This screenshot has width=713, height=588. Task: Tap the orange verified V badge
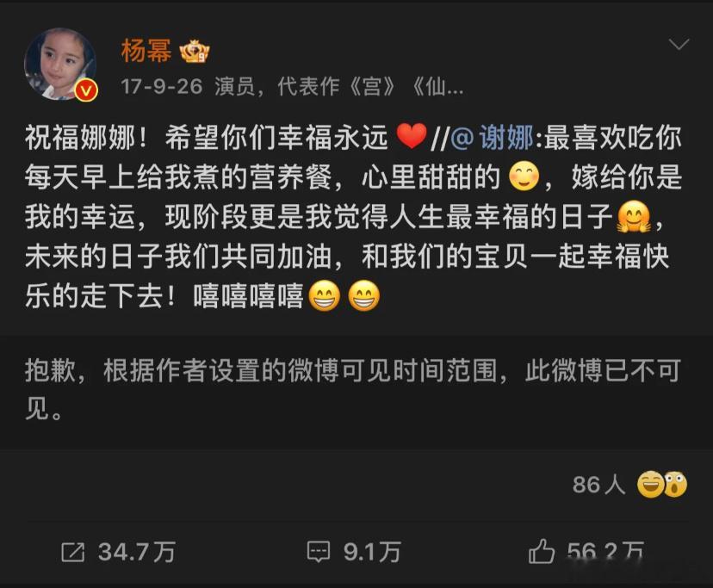[x=86, y=90]
